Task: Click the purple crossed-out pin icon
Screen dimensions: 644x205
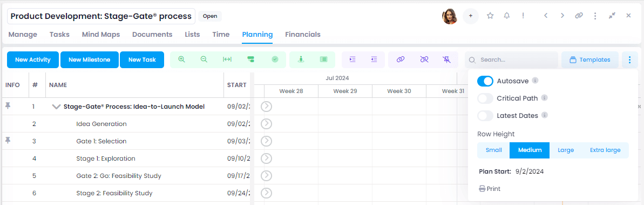Action: point(447,59)
